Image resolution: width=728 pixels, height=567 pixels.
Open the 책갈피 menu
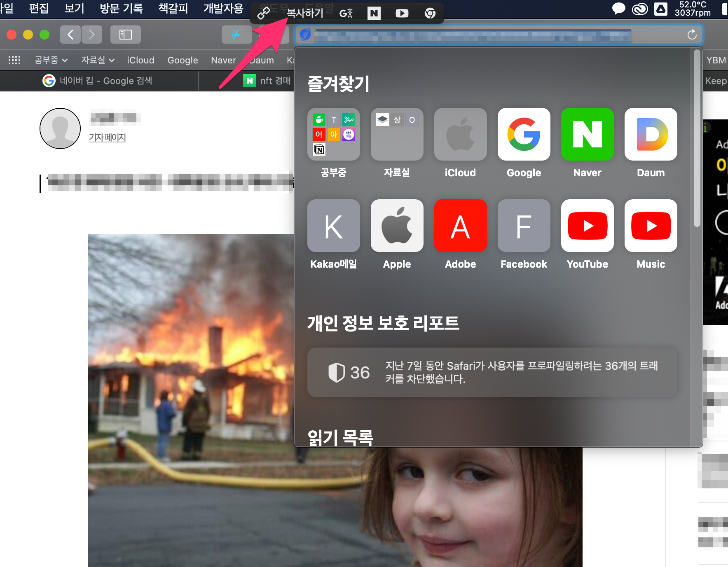173,8
